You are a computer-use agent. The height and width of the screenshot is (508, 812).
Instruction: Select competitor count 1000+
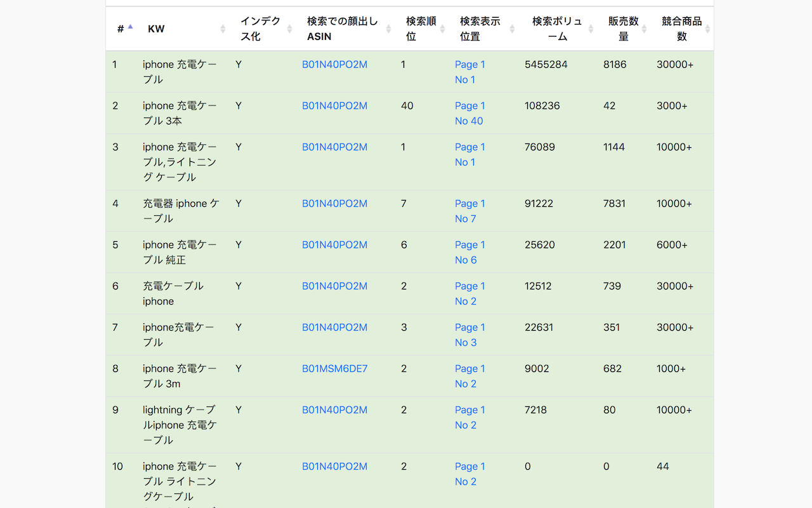point(671,368)
